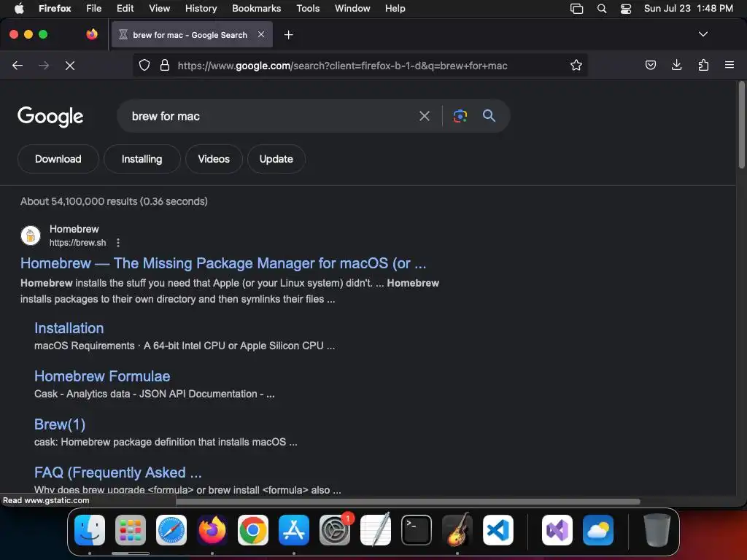
Task: Open the Bookmarks menu
Action: (x=256, y=8)
